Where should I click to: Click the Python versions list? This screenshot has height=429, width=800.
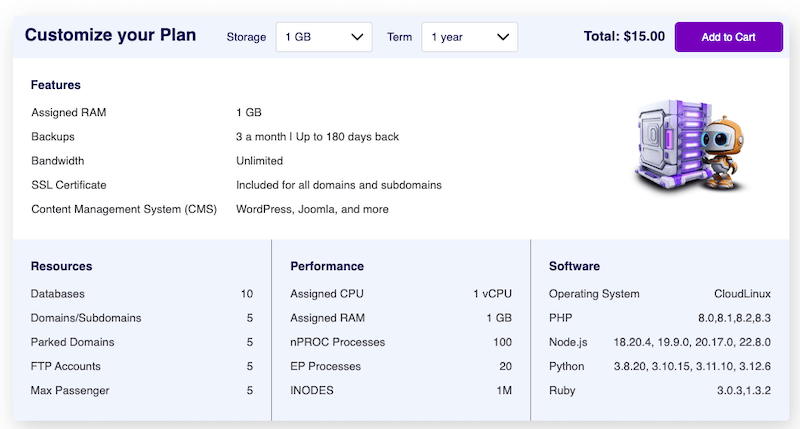pos(691,366)
